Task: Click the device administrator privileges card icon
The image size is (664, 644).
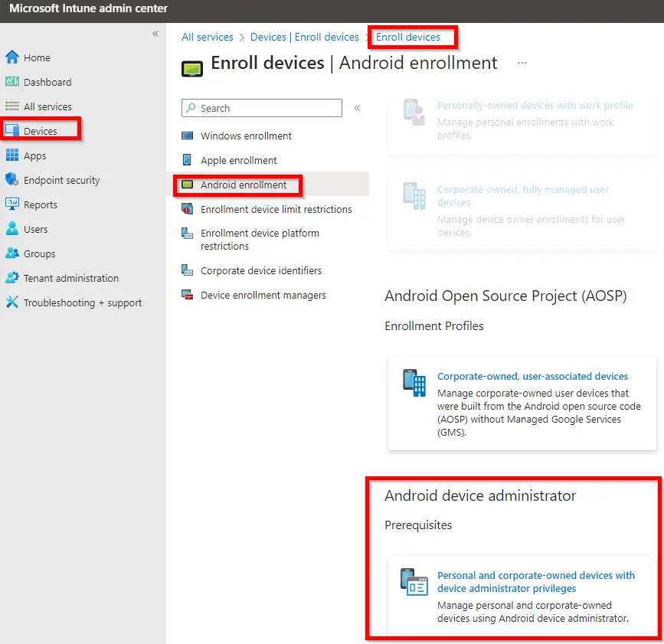Action: point(414,582)
